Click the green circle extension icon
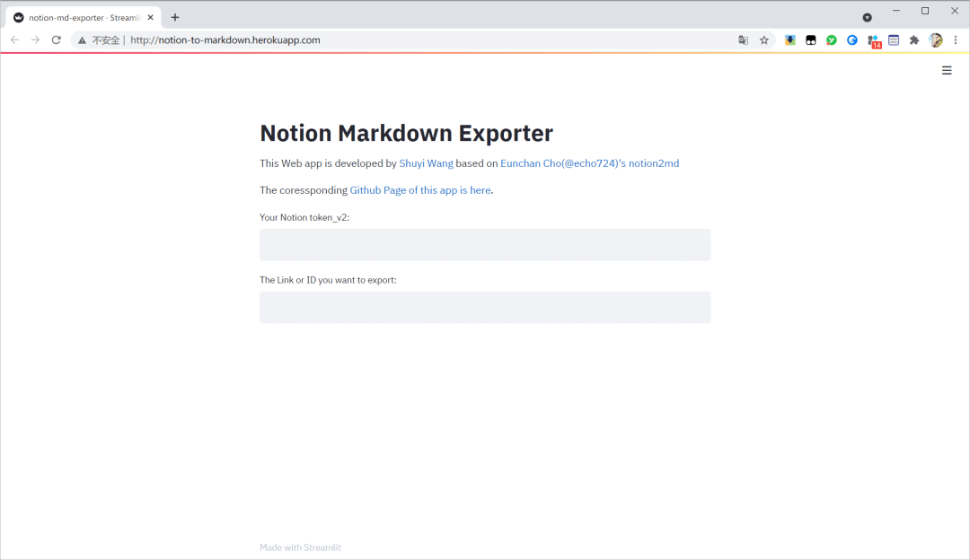This screenshot has width=970, height=560. pos(832,40)
